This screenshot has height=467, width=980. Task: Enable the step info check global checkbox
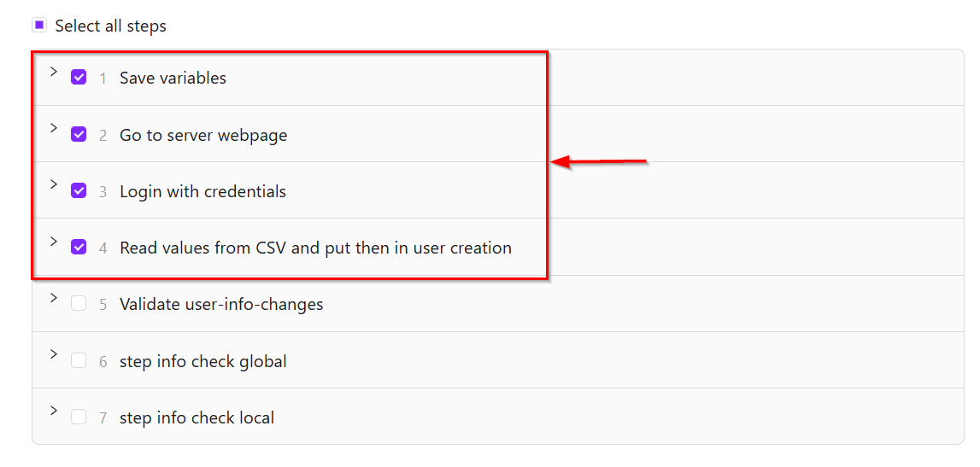(x=79, y=360)
